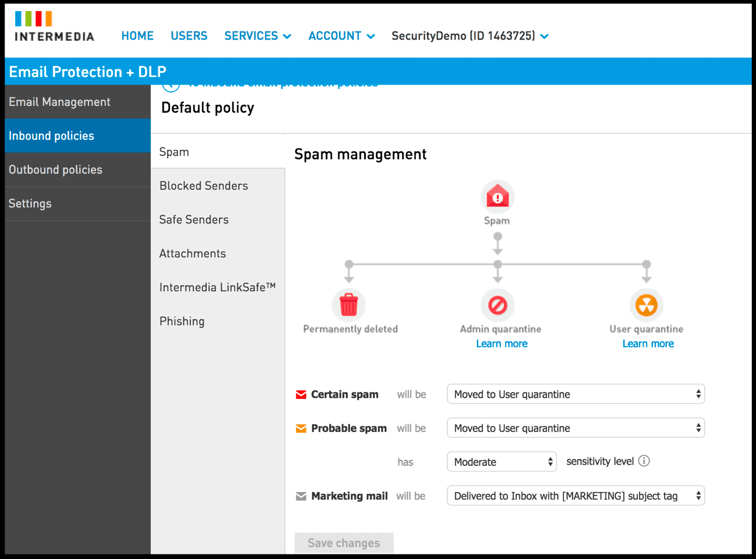The width and height of the screenshot is (756, 559).
Task: Select Email Management in sidebar
Action: pyautogui.click(x=77, y=102)
